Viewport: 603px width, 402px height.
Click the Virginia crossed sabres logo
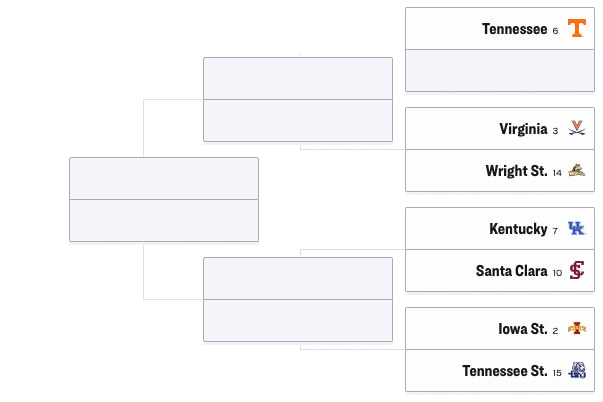point(576,129)
